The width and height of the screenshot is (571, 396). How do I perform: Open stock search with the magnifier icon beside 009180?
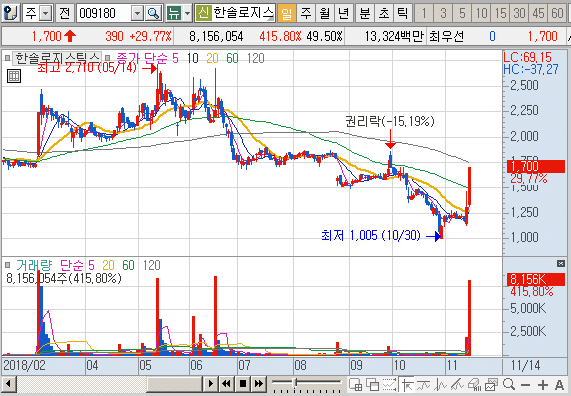tap(154, 13)
